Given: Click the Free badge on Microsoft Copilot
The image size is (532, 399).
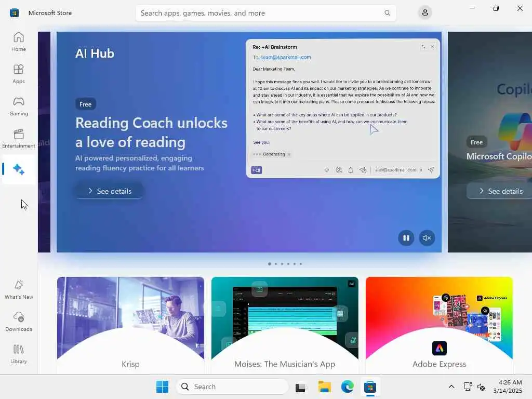Looking at the screenshot, I should 476,142.
